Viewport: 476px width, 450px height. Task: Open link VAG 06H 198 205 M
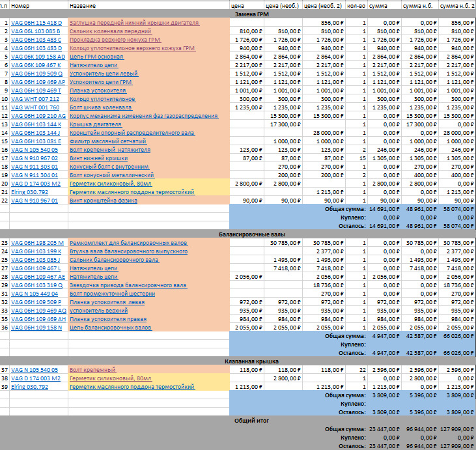(x=37, y=243)
